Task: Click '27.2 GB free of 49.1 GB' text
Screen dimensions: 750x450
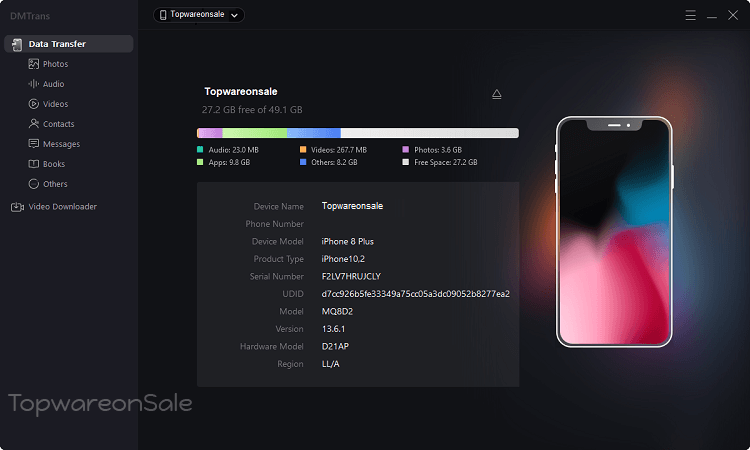Action: [x=252, y=110]
